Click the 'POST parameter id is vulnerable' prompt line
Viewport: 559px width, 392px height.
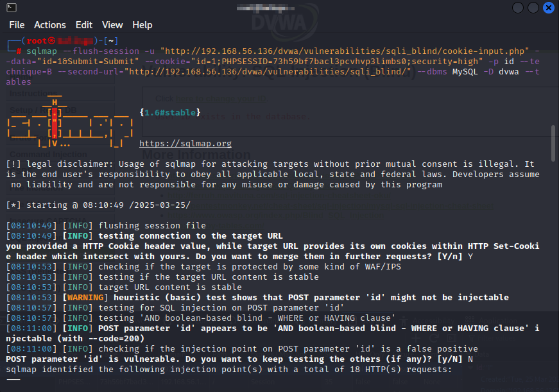pos(239,359)
